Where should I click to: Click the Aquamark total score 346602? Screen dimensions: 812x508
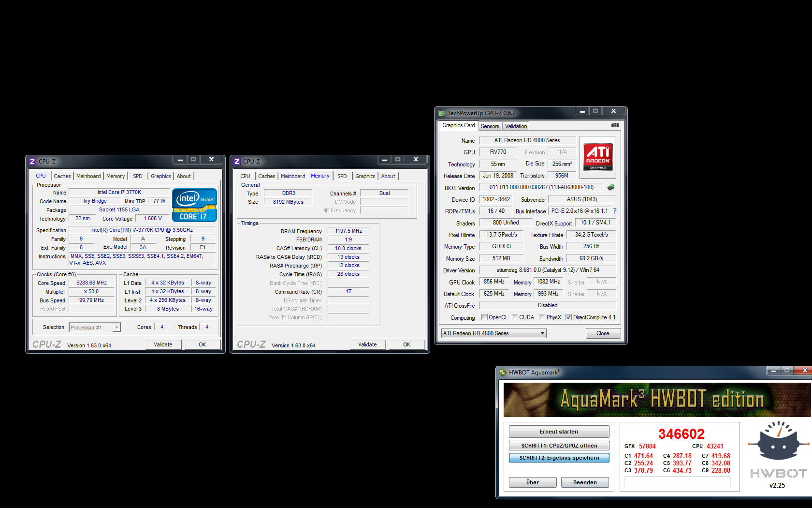pyautogui.click(x=681, y=434)
